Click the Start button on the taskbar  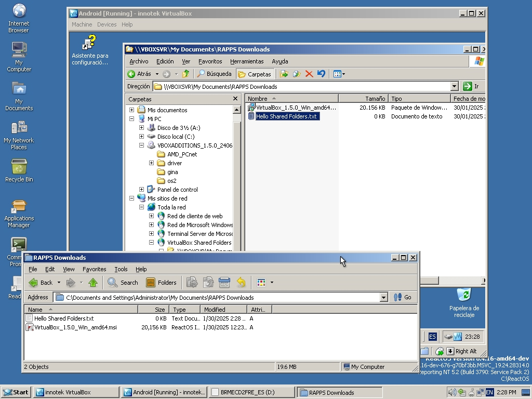point(15,392)
